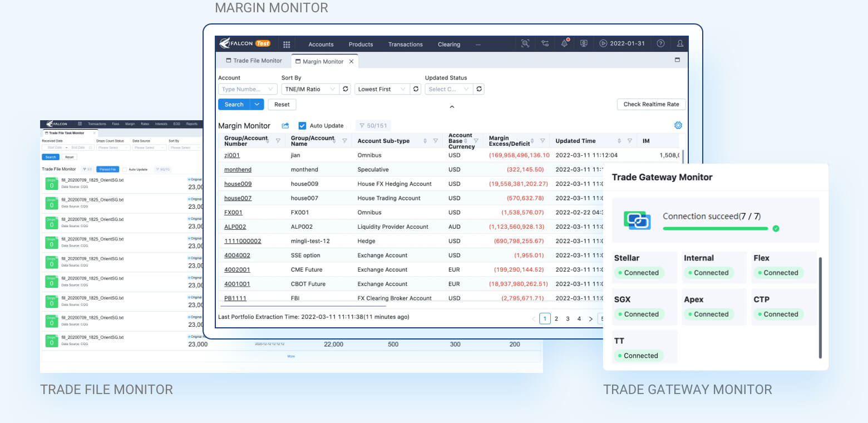
Task: Open the Clearing menu in top navigation
Action: pyautogui.click(x=448, y=44)
